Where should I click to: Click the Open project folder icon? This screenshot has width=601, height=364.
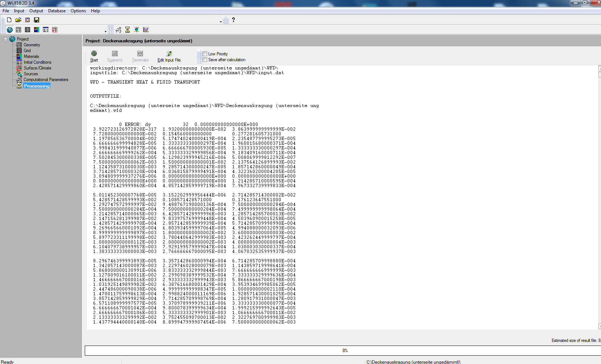coord(18,20)
